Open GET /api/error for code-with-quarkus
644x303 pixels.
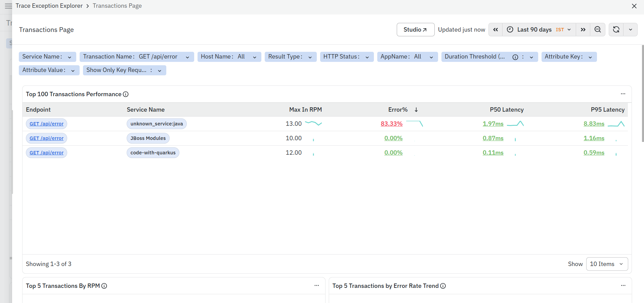click(x=46, y=153)
